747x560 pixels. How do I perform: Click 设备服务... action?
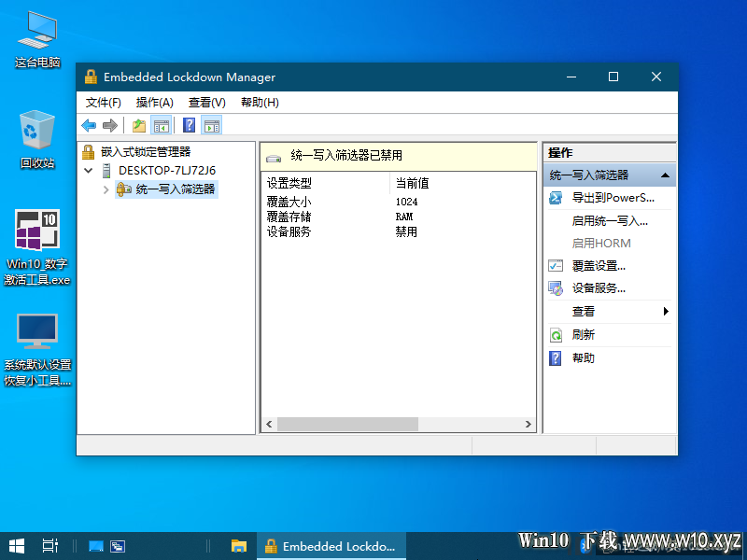pyautogui.click(x=599, y=288)
